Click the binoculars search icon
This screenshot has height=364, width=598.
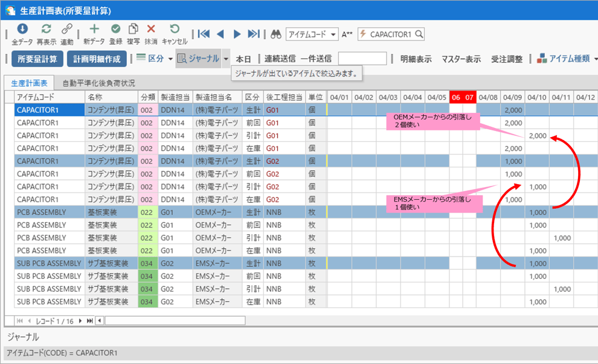[x=276, y=34]
